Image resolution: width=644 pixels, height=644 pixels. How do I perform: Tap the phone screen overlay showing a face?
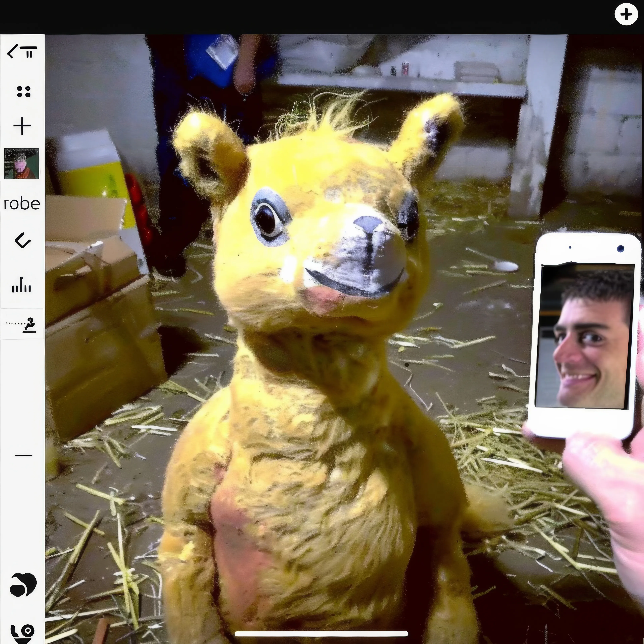tap(585, 336)
